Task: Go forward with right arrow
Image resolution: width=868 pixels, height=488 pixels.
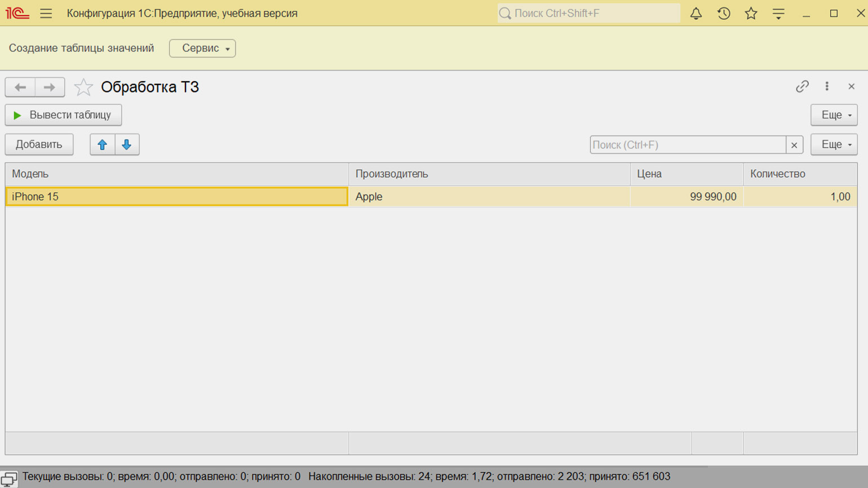Action: coord(50,87)
